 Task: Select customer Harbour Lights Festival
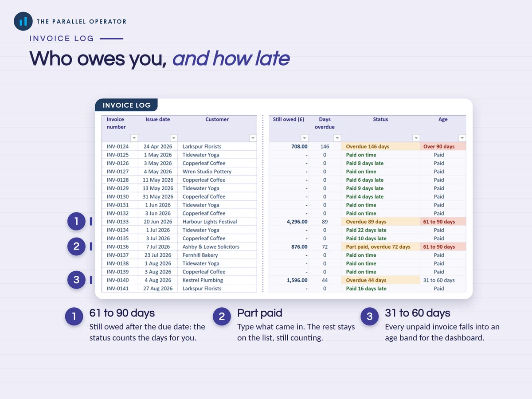pyautogui.click(x=210, y=222)
